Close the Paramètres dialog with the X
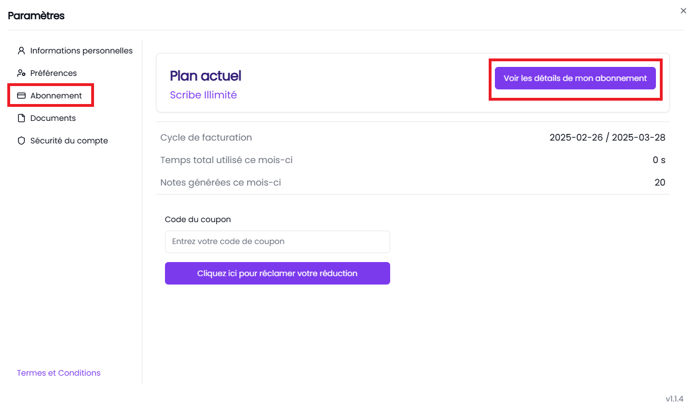 [683, 11]
